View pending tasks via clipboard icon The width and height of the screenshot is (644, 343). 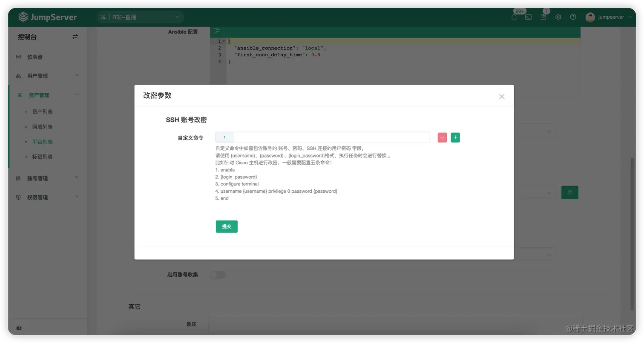[x=543, y=17]
